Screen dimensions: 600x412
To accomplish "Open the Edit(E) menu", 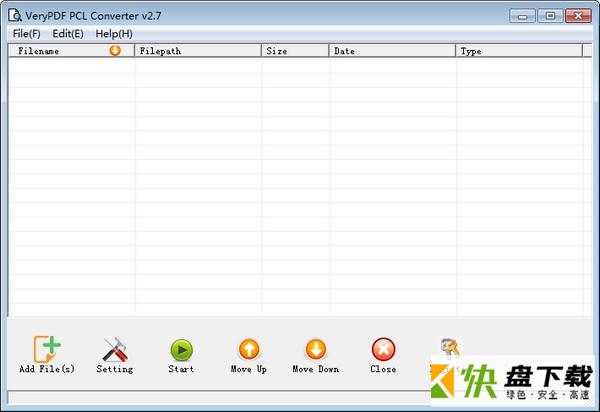I will (x=68, y=34).
